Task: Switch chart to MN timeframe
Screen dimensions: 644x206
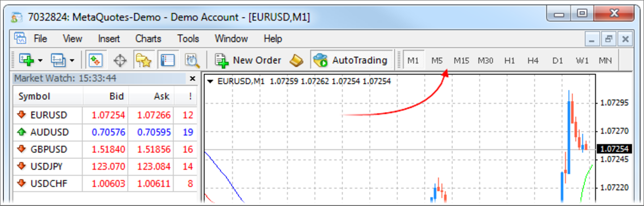Action: [x=605, y=61]
